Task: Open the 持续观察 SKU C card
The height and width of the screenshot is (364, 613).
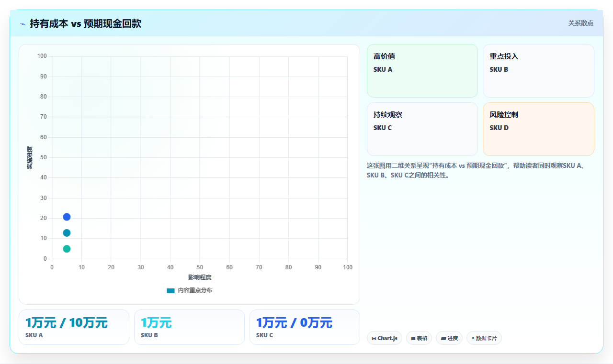Action: [x=422, y=129]
